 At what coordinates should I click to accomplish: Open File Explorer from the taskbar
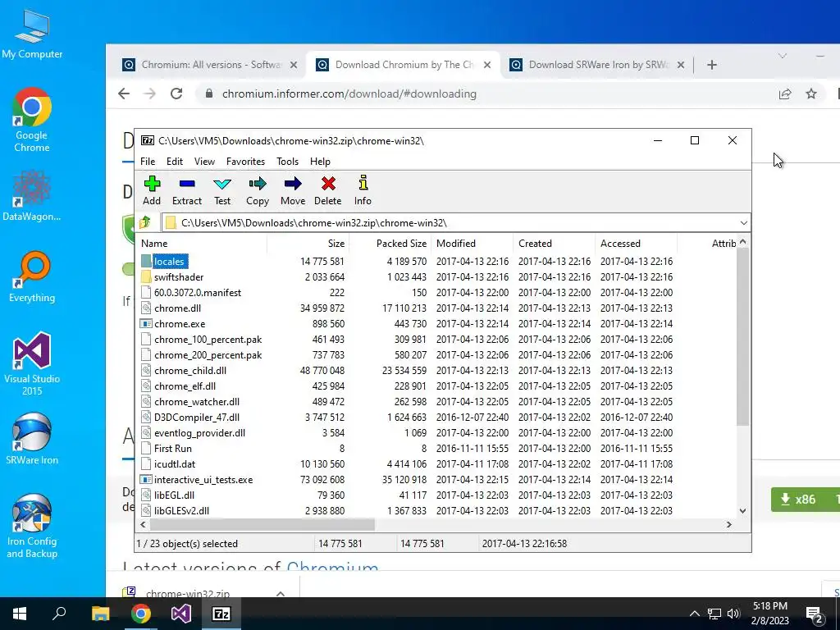[100, 614]
